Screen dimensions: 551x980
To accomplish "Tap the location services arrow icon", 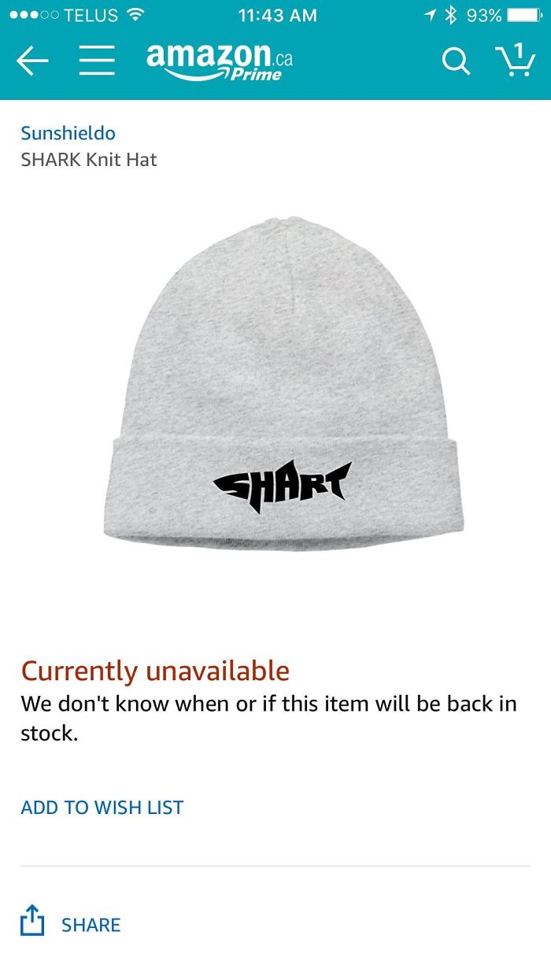I will pyautogui.click(x=430, y=15).
